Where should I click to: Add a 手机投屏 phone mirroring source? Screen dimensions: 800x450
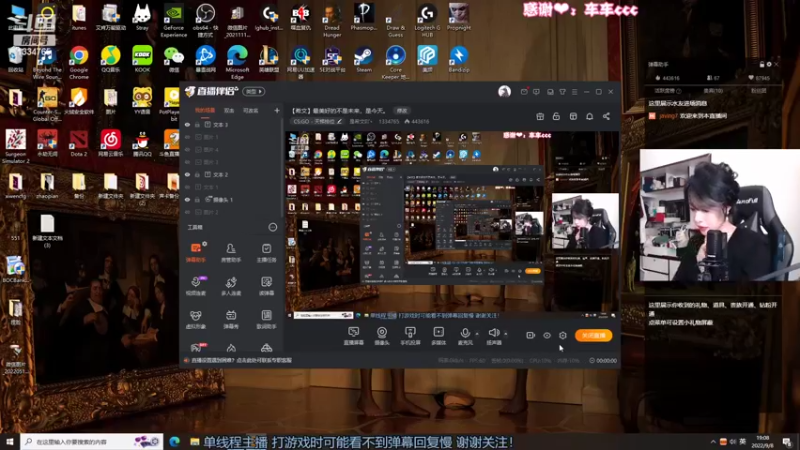pos(410,336)
